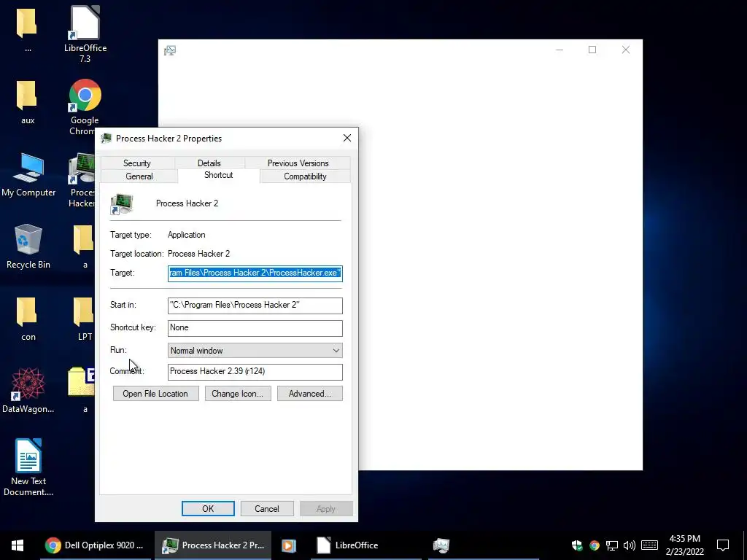This screenshot has height=560, width=747.
Task: Select the Recycle Bin desktop icon
Action: click(x=28, y=246)
